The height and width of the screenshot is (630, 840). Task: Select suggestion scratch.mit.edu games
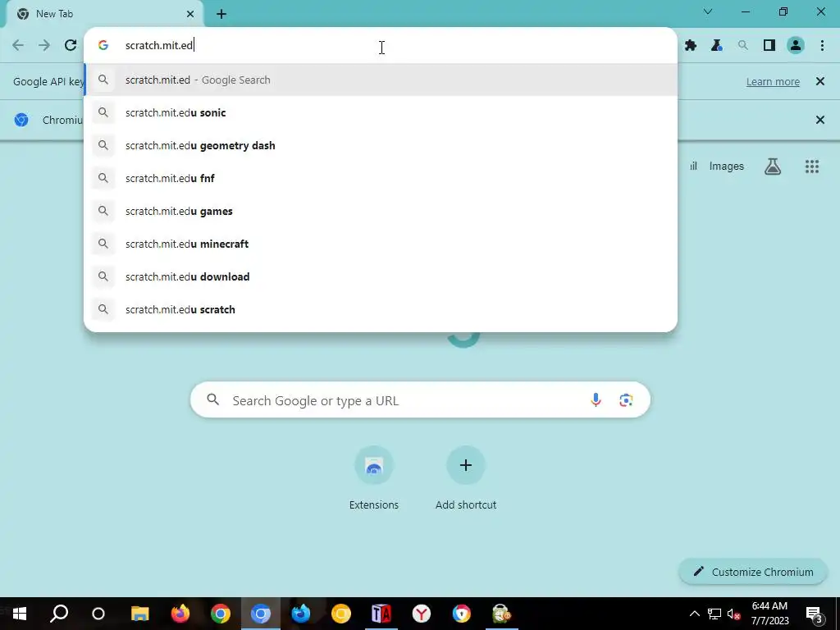[381, 211]
